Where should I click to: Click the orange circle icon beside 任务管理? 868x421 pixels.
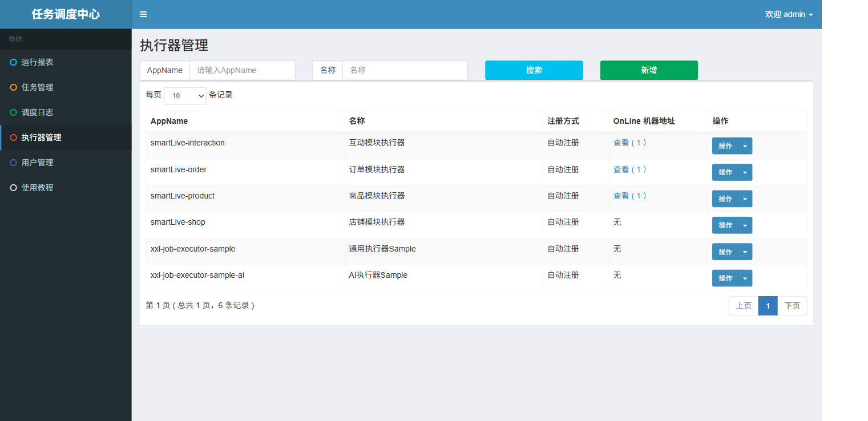(14, 87)
